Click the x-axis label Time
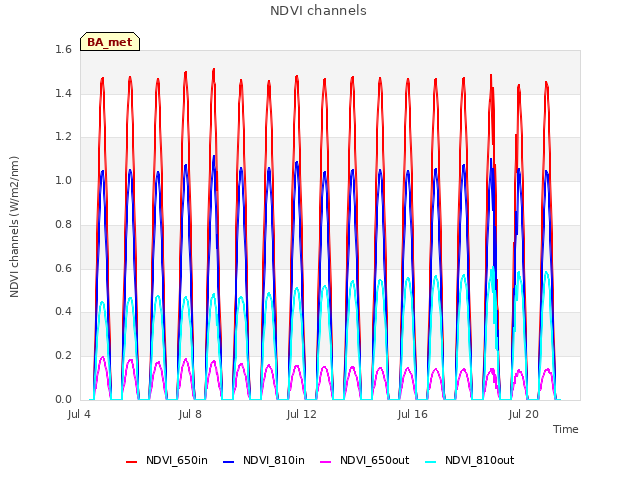Image resolution: width=640 pixels, height=480 pixels. tap(566, 429)
